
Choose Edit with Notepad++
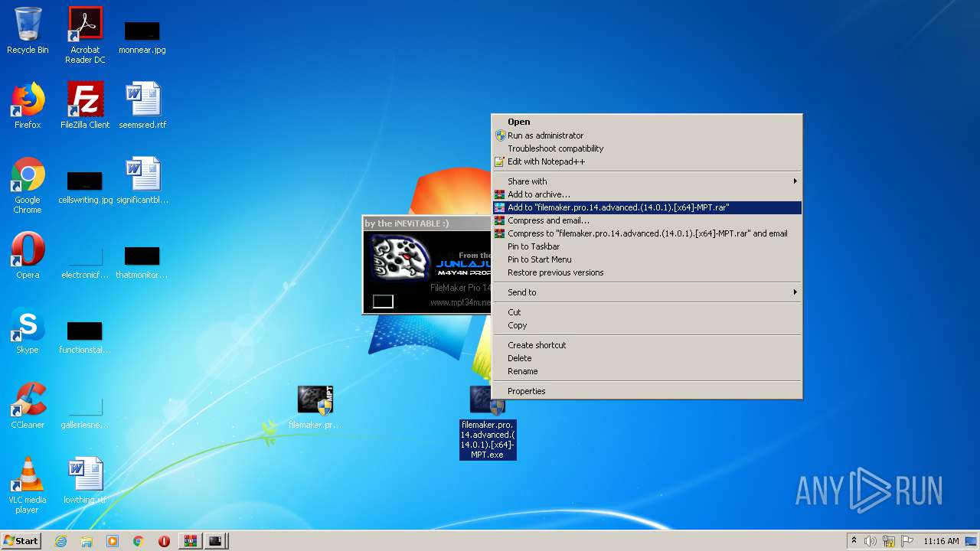click(646, 161)
